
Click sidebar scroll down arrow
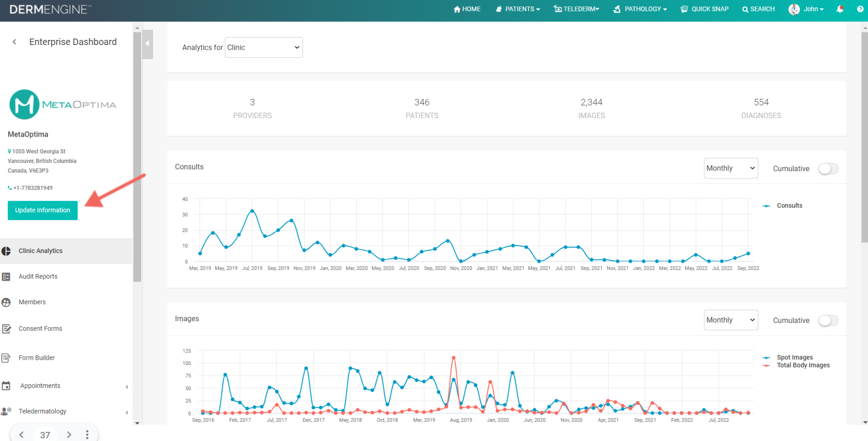click(x=137, y=423)
